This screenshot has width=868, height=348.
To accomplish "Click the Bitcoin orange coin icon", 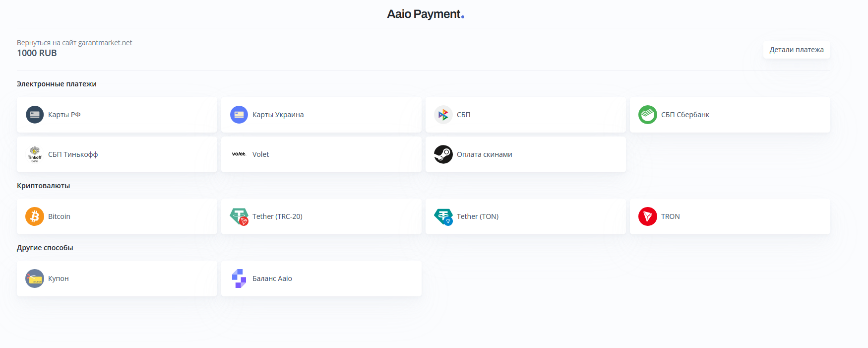I will (x=35, y=216).
